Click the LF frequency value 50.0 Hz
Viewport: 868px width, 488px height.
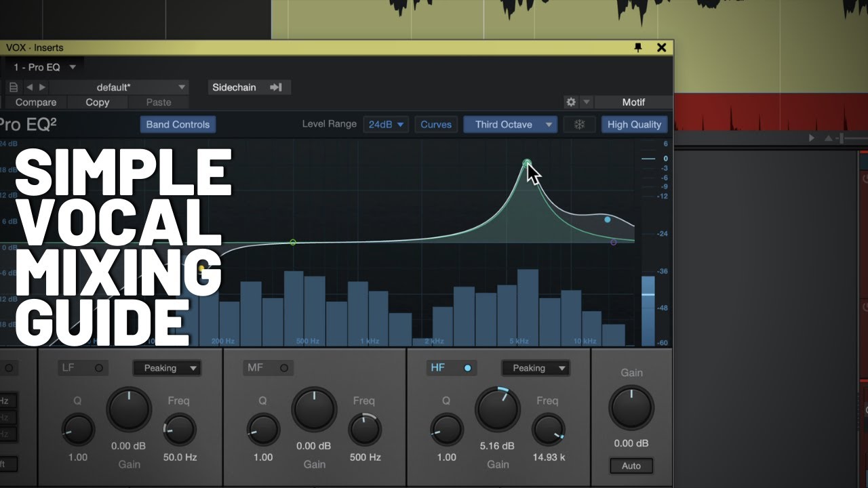tap(180, 457)
